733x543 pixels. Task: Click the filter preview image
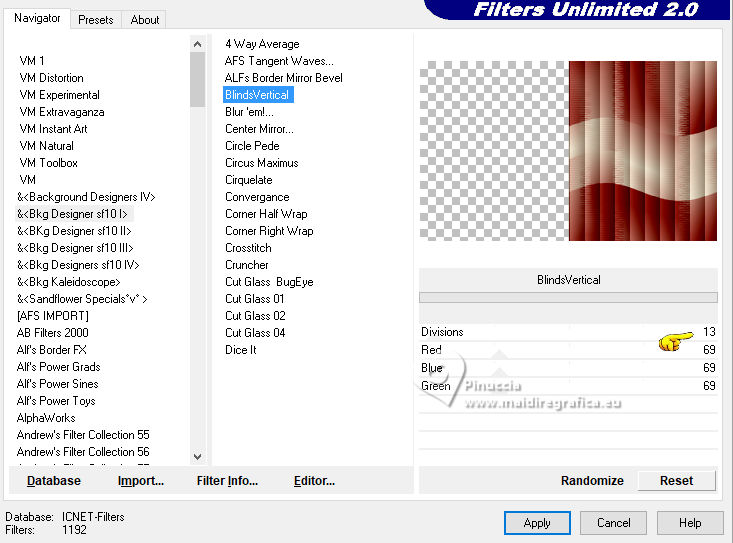(568, 151)
